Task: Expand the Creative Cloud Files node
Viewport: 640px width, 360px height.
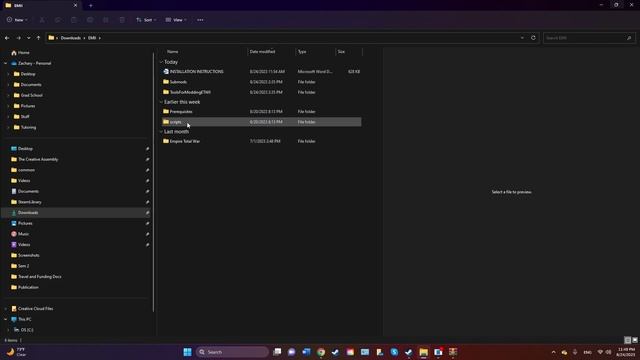Action: 5,309
